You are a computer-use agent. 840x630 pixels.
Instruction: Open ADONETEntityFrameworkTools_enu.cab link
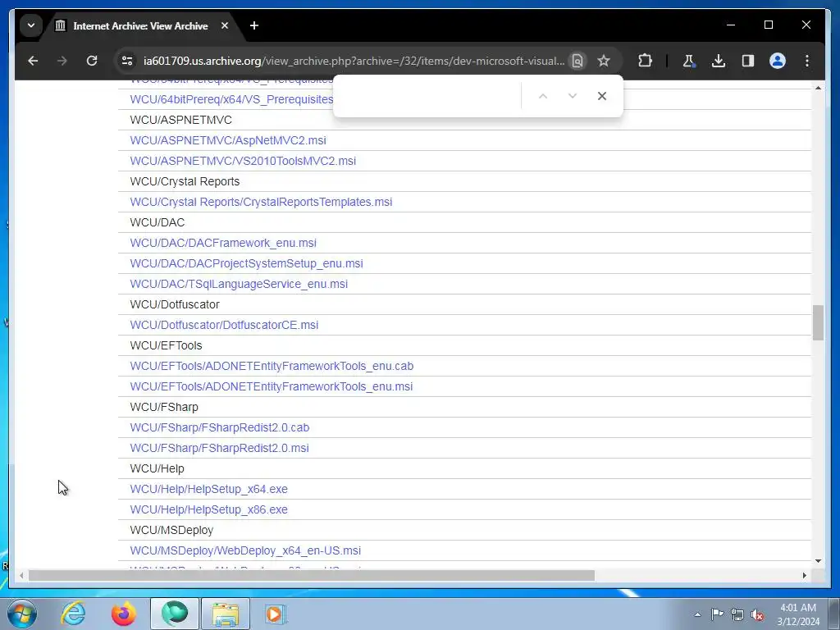[x=272, y=366]
